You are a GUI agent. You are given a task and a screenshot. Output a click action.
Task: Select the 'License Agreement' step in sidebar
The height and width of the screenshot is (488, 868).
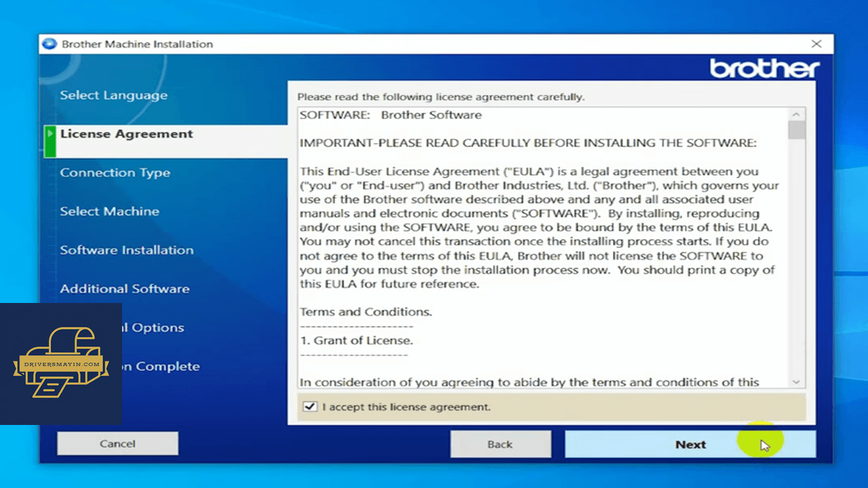(127, 134)
